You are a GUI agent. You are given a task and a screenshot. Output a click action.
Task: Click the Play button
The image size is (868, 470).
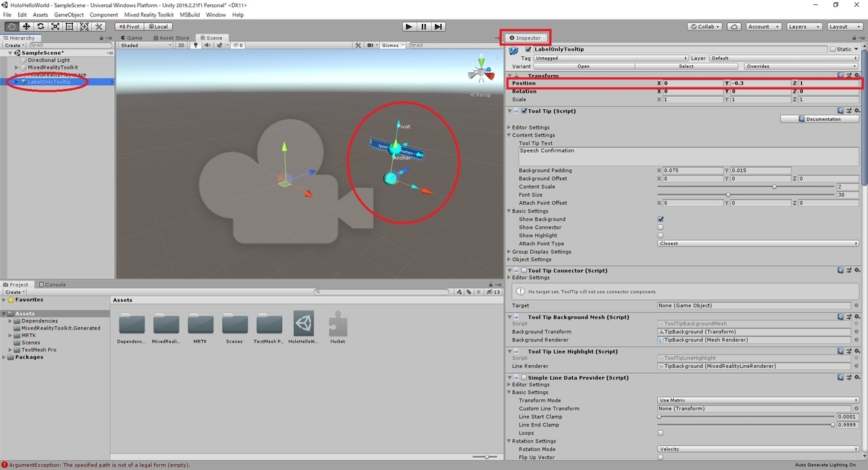point(409,26)
